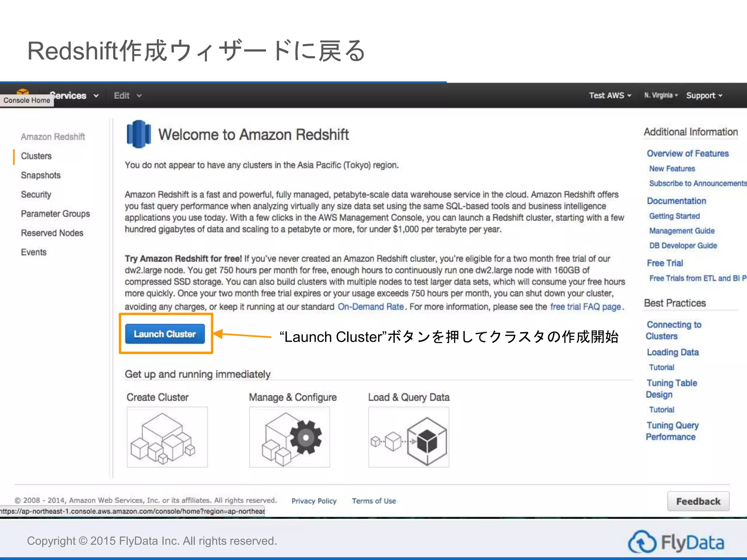Viewport: 747px width, 560px height.
Task: Open the Terms of Use link
Action: point(374,501)
